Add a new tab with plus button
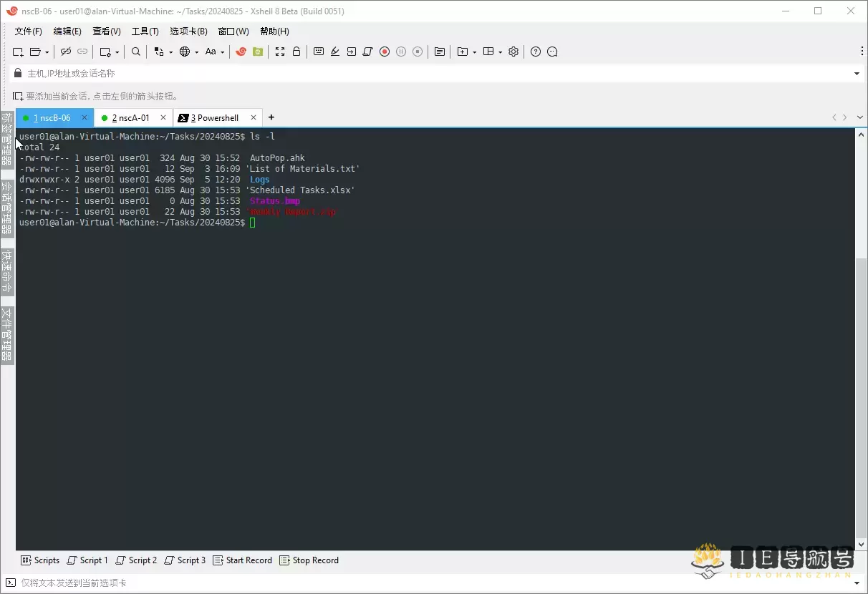The height and width of the screenshot is (594, 868). pyautogui.click(x=271, y=117)
